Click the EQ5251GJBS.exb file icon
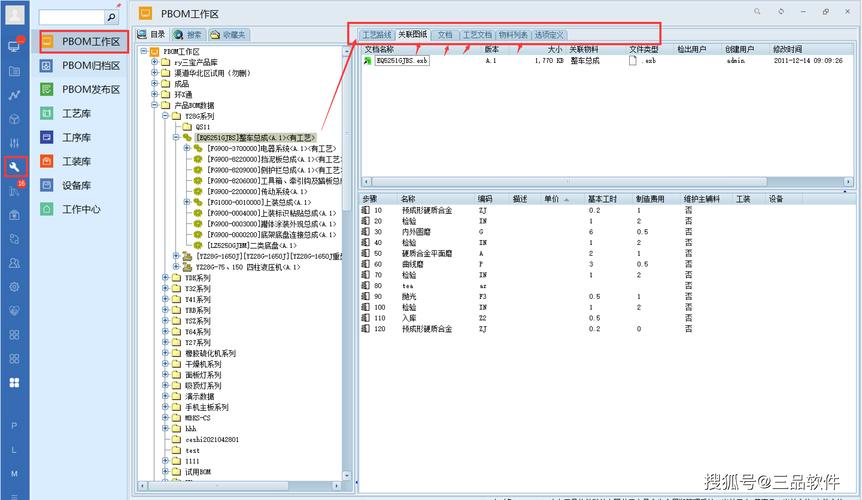Viewport: 862px width, 500px height. 367,61
